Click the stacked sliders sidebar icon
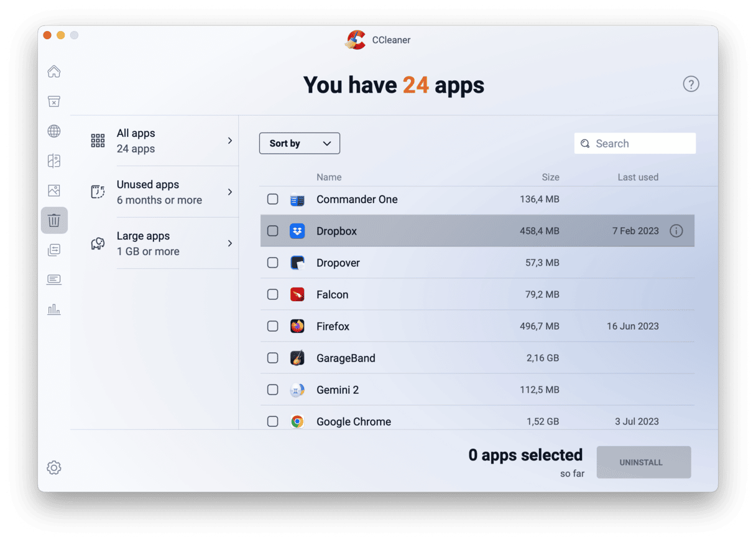This screenshot has height=542, width=756. coord(54,250)
